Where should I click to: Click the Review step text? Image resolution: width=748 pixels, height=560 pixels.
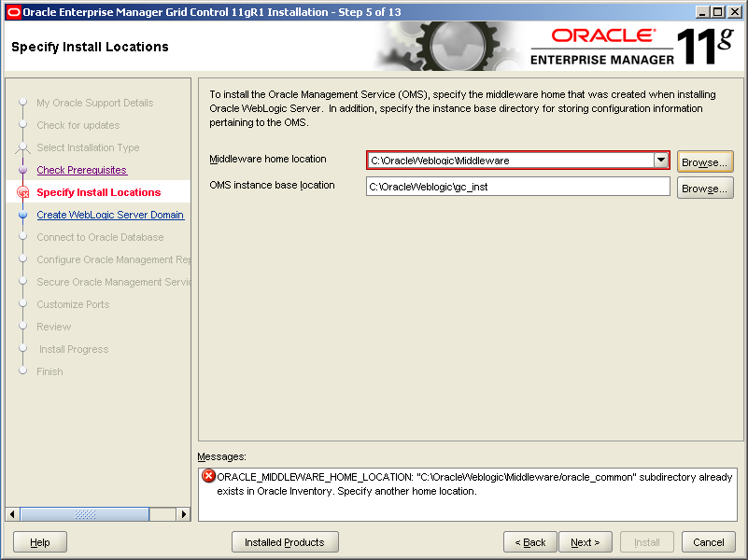(x=54, y=327)
